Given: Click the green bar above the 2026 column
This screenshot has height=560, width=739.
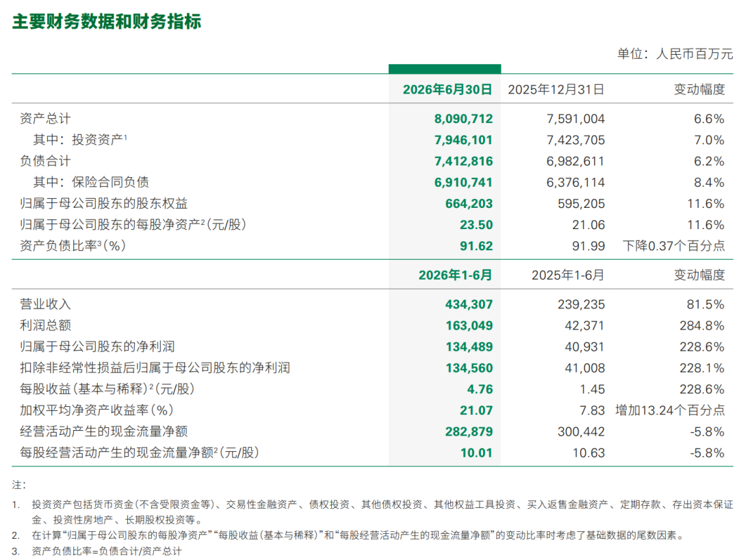Looking at the screenshot, I should 445,69.
